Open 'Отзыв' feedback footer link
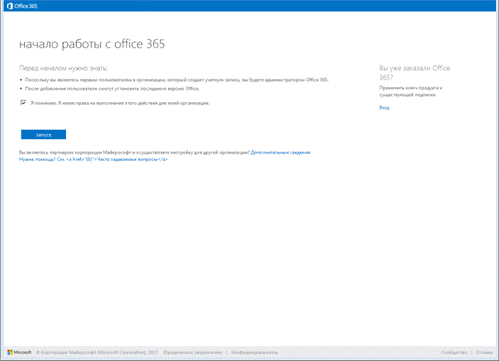Viewport: 499px width, 361px height. [484, 352]
